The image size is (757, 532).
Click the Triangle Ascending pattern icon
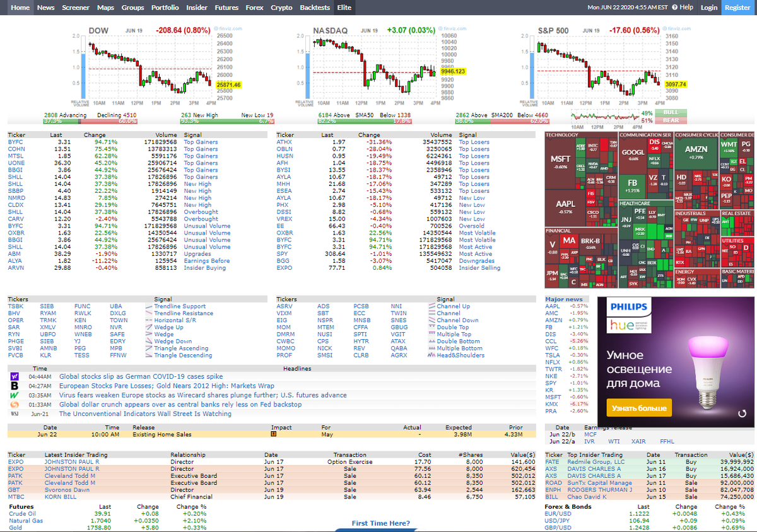click(149, 348)
